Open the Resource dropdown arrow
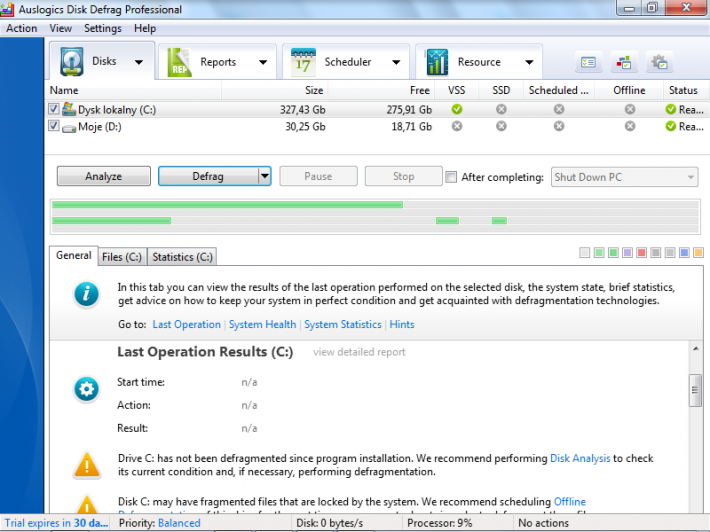 [529, 62]
